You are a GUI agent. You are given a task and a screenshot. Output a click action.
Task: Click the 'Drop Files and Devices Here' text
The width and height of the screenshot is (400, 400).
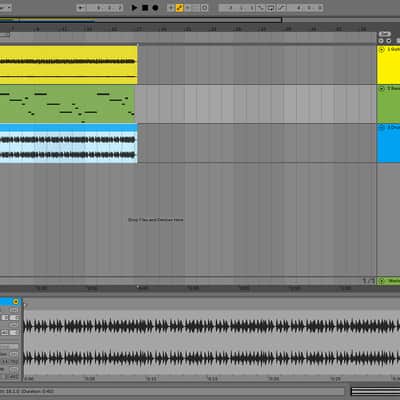point(156,220)
